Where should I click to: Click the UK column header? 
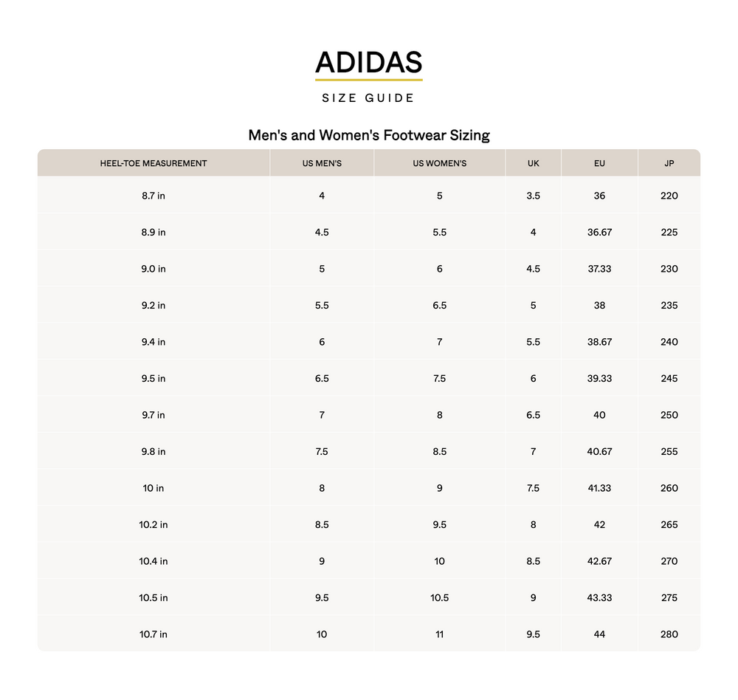(x=533, y=163)
